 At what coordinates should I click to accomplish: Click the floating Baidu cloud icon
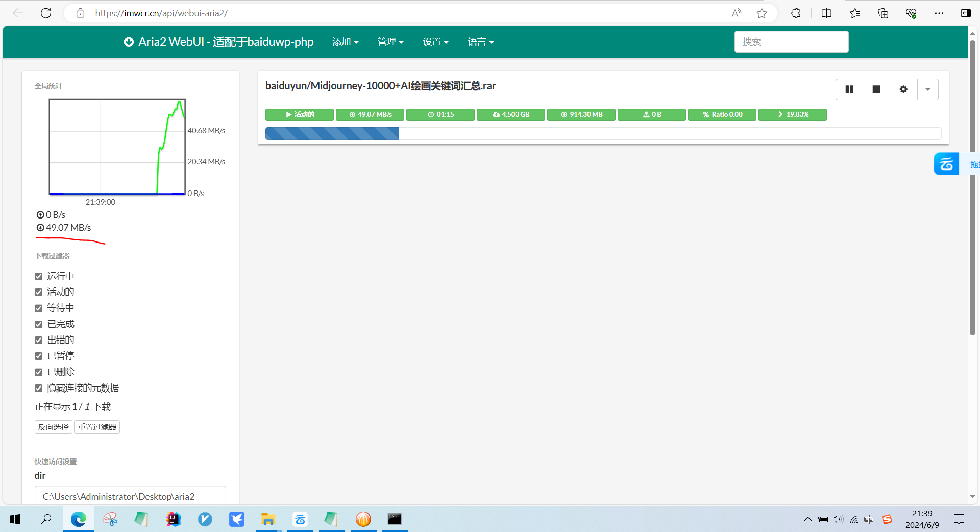946,164
